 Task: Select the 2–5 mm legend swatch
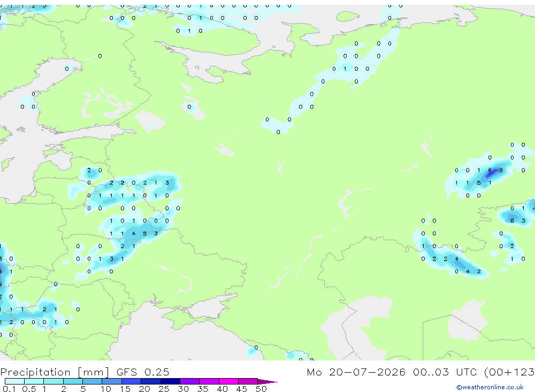(x=73, y=381)
